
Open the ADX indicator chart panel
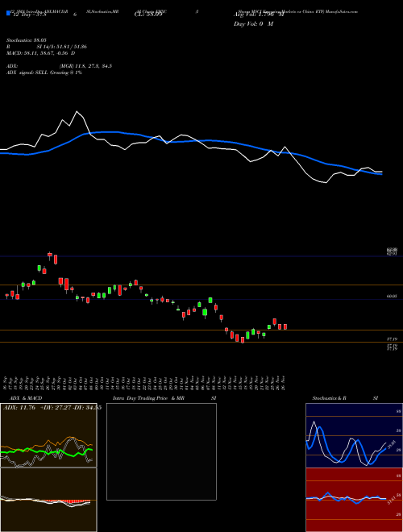(48, 435)
